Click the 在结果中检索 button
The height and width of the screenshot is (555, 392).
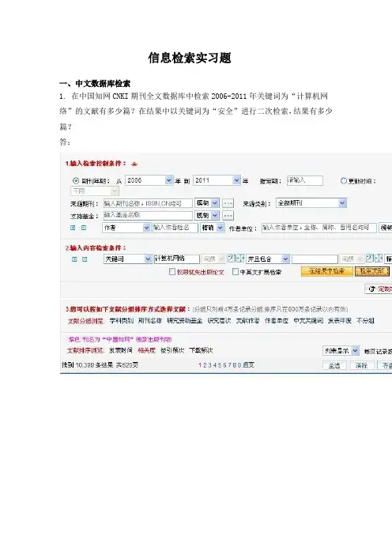coord(327,271)
